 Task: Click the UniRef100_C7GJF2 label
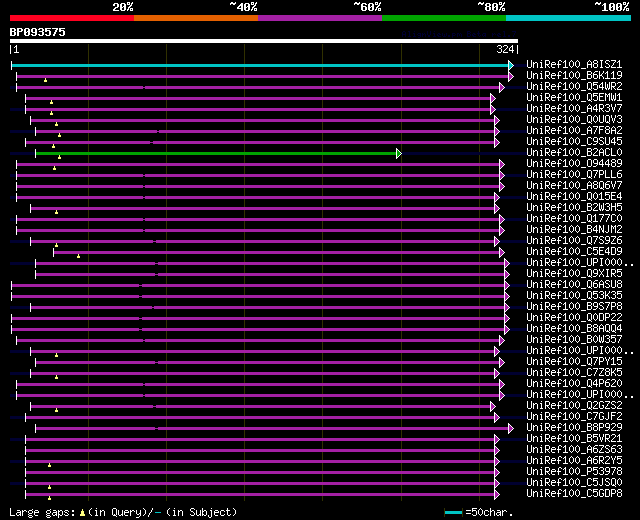574,416
